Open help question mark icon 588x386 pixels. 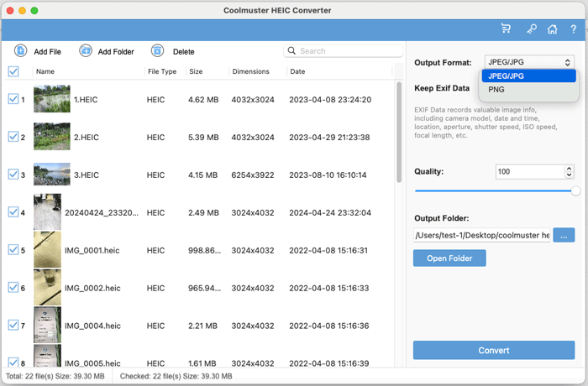click(574, 29)
